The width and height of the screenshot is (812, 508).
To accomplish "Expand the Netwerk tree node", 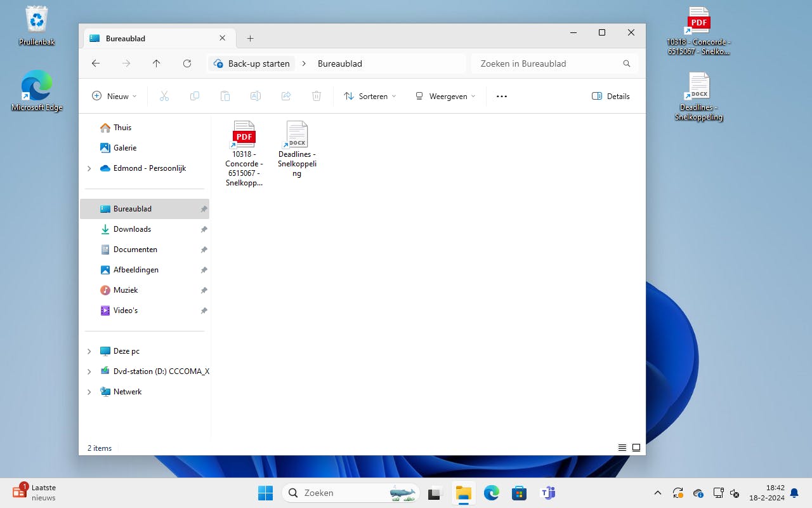I will (89, 392).
